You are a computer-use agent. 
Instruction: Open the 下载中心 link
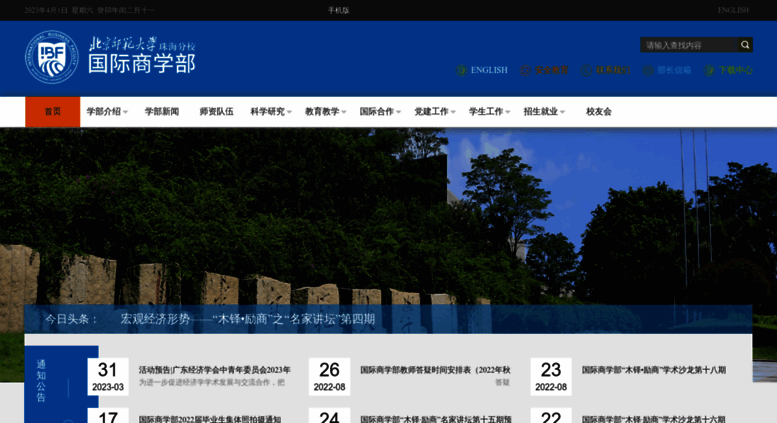[x=735, y=70]
